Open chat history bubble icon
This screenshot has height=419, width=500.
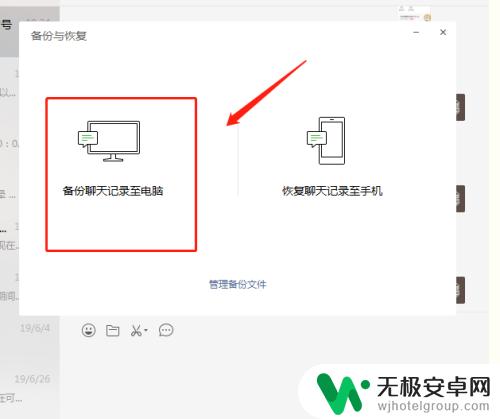[166, 330]
